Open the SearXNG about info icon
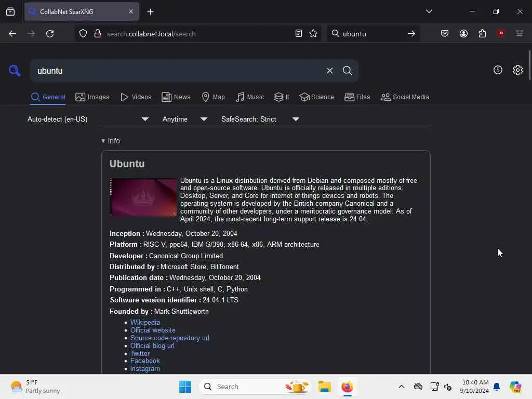 tap(498, 70)
